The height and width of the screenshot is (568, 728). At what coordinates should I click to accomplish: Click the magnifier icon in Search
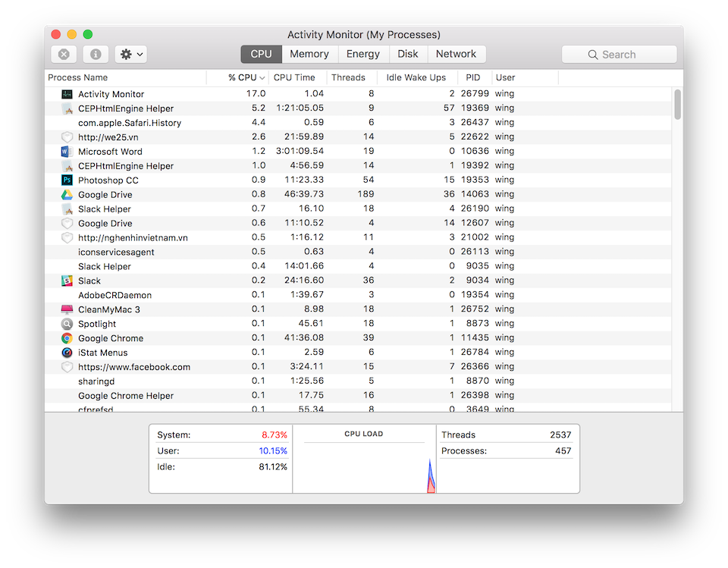point(593,55)
